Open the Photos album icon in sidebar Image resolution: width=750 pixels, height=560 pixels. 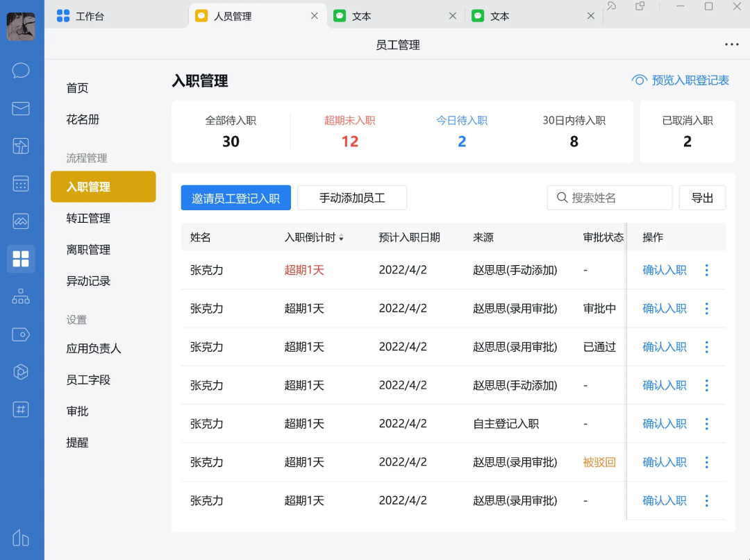(x=21, y=221)
